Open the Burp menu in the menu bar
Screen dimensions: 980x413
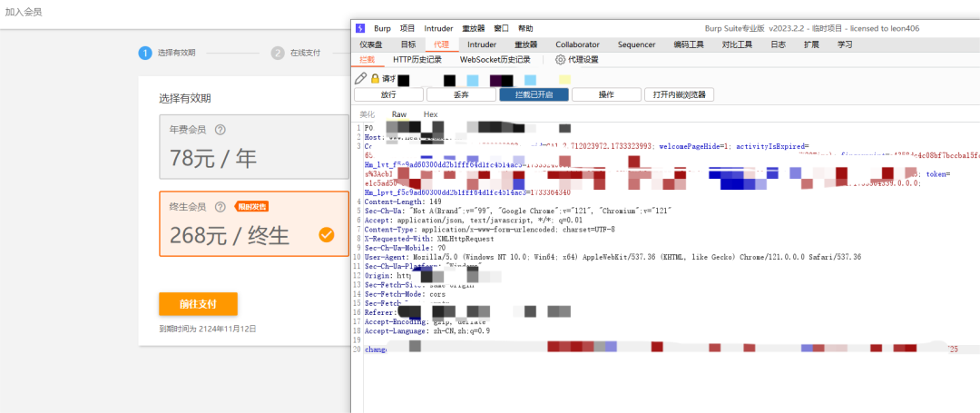[383, 29]
